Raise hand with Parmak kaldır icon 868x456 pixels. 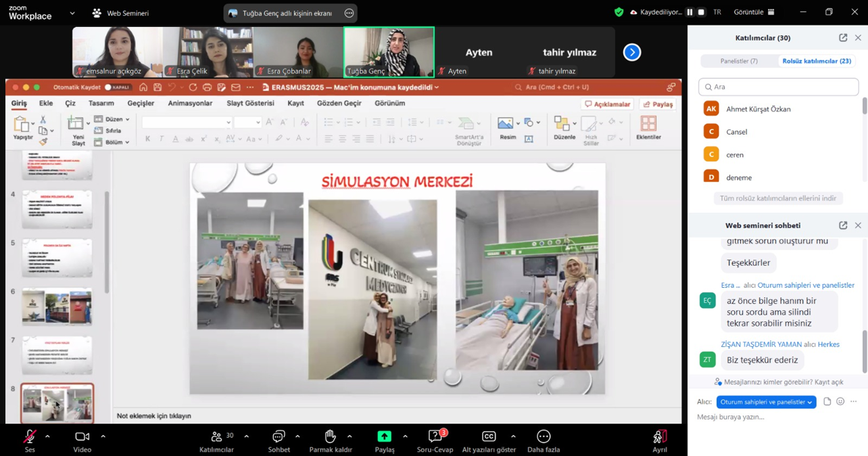tap(330, 437)
